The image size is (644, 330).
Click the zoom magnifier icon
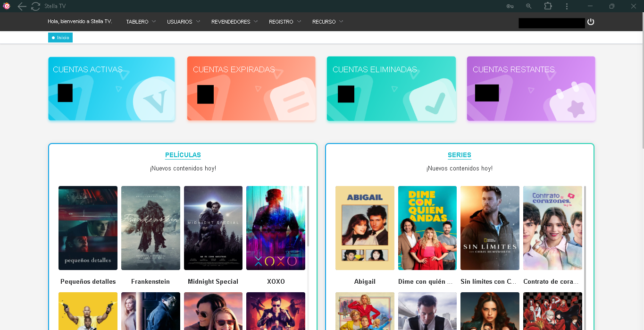coord(529,6)
